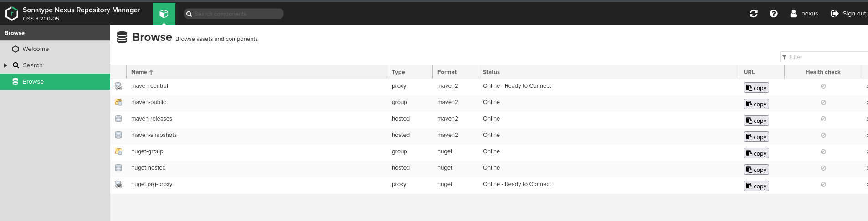This screenshot has height=221, width=868.
Task: Click the maven-releases hosted repository icon
Action: click(118, 119)
